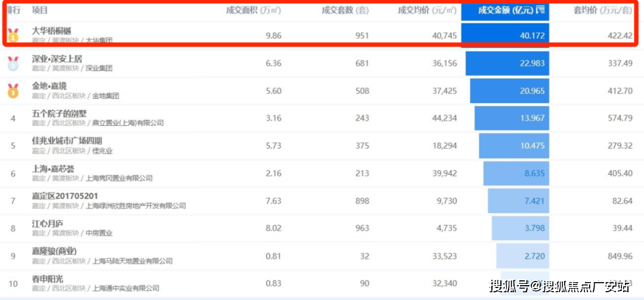Click the 22.983 amount bar for 深业•深安上居
The width and height of the screenshot is (644, 300).
507,63
